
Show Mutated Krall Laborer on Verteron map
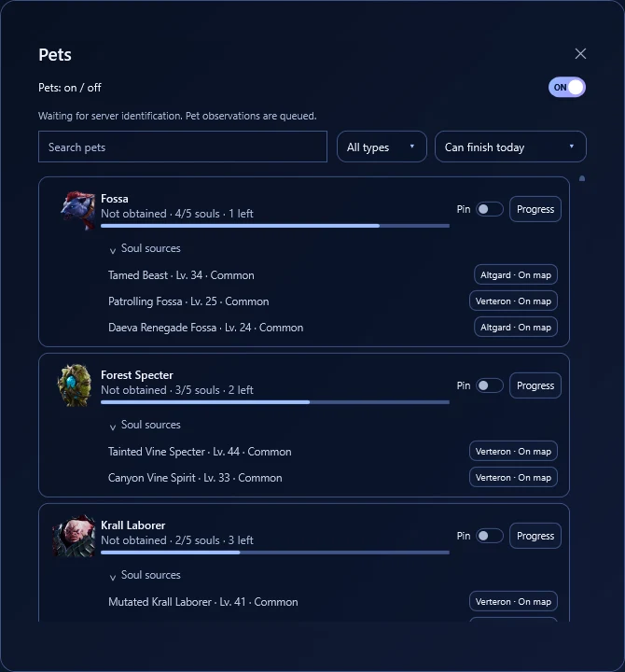coord(513,602)
